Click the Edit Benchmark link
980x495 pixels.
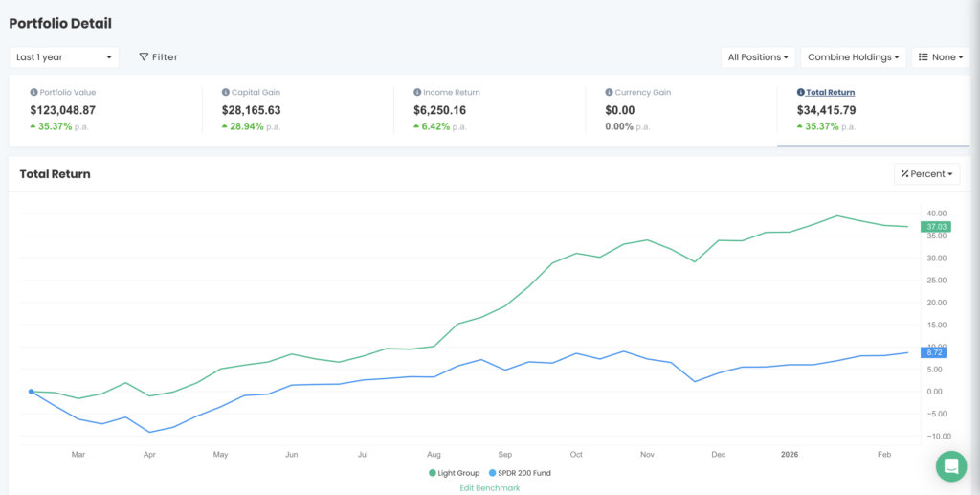(492, 487)
